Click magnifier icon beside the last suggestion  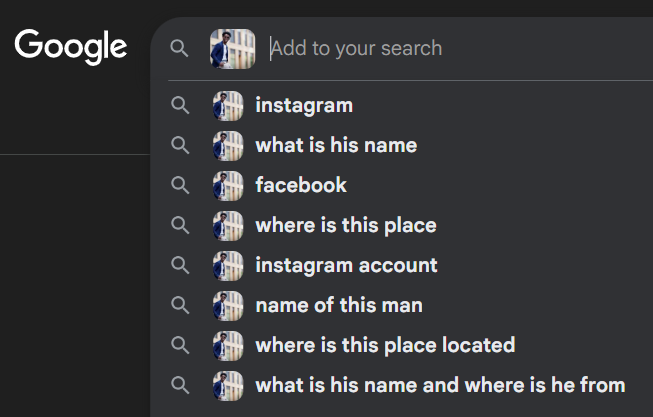pos(180,385)
